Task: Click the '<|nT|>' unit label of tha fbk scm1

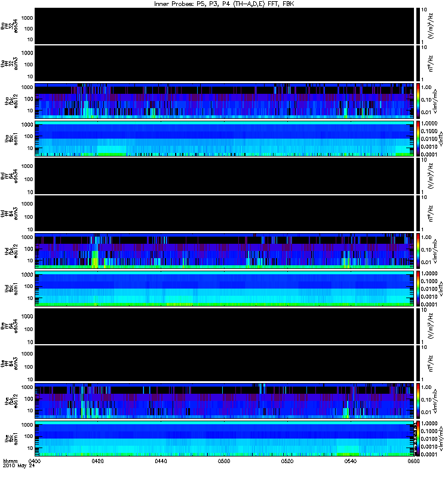Action: tap(441, 139)
